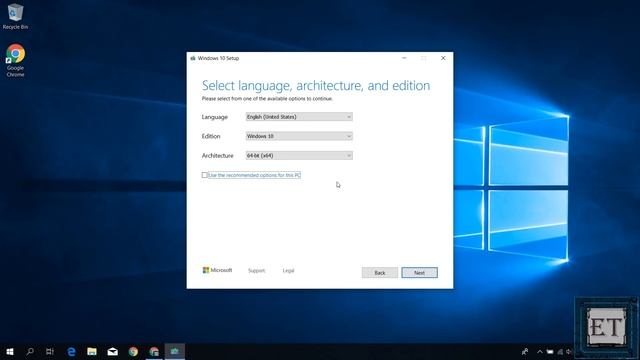Open the taskbar search icon

(30, 351)
